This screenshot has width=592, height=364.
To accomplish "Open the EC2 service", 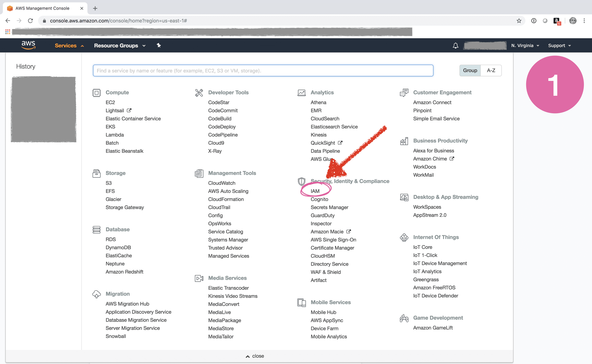I will pos(110,102).
